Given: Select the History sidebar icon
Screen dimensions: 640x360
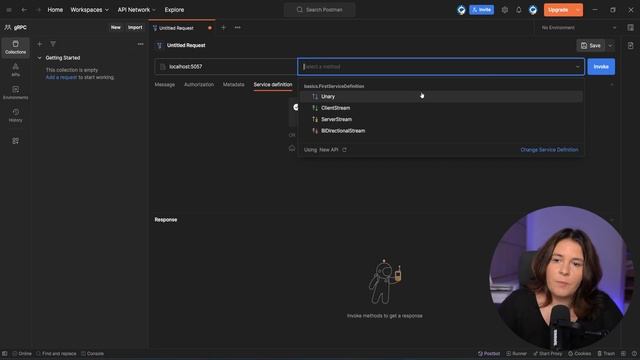Looking at the screenshot, I should pyautogui.click(x=16, y=116).
